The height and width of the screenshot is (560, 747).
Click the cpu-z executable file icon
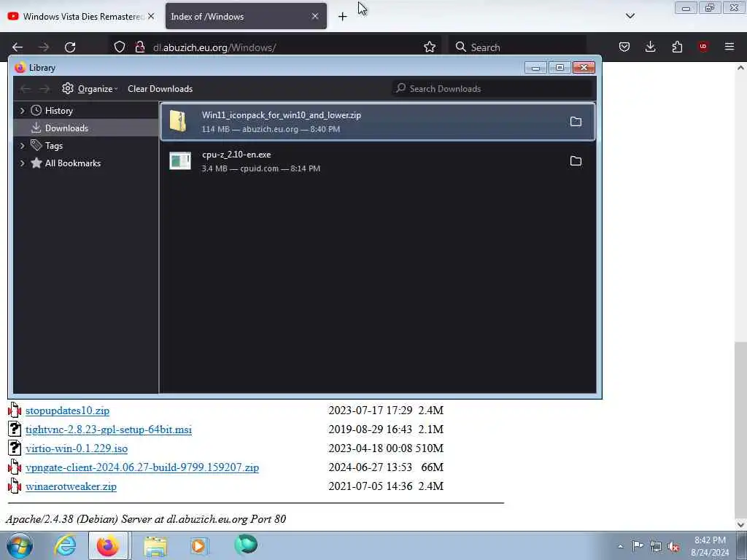[x=179, y=161]
